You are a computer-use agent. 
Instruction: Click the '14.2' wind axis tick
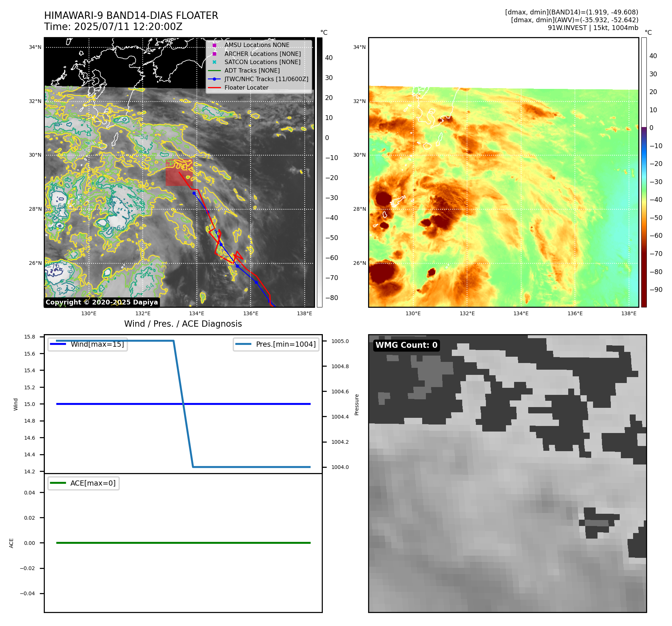[x=30, y=472]
